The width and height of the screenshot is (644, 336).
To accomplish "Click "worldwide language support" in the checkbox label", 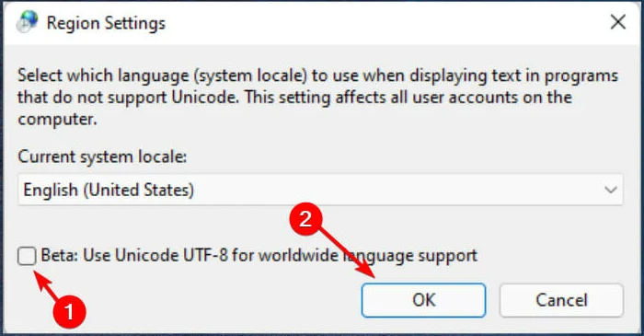I will point(368,256).
